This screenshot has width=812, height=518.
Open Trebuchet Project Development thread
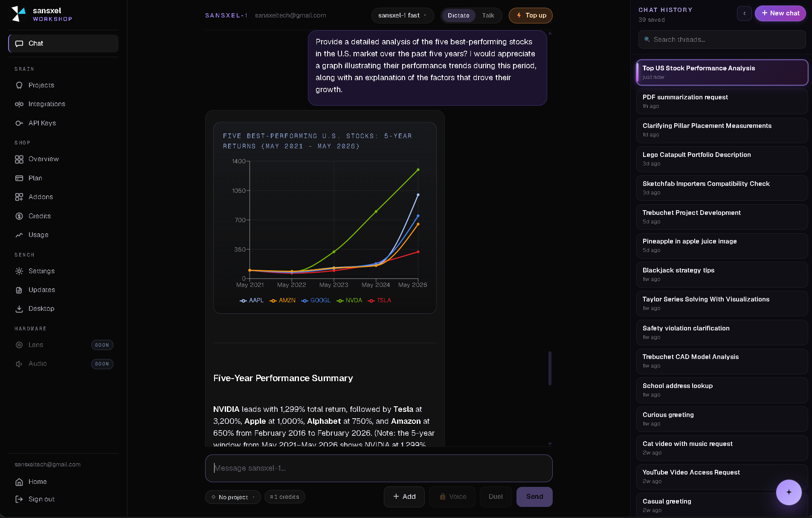pos(722,217)
